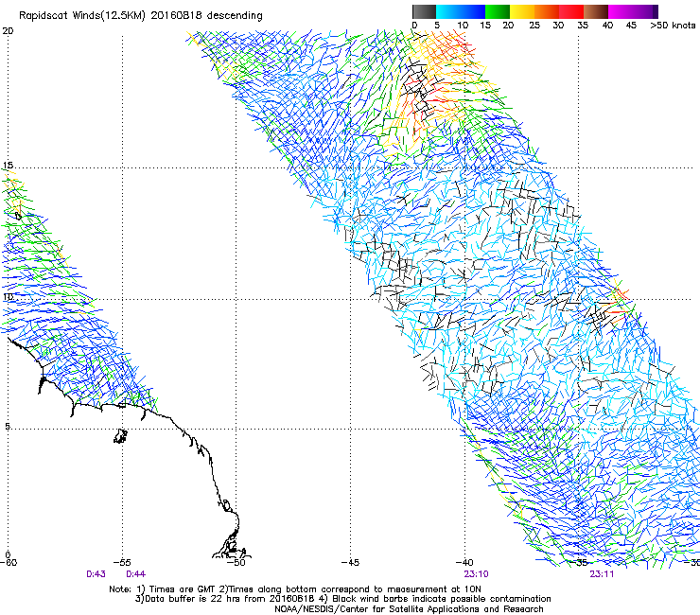This screenshot has width=700, height=615.
Task: Click the latitude '20' axis label
Action: coord(8,31)
